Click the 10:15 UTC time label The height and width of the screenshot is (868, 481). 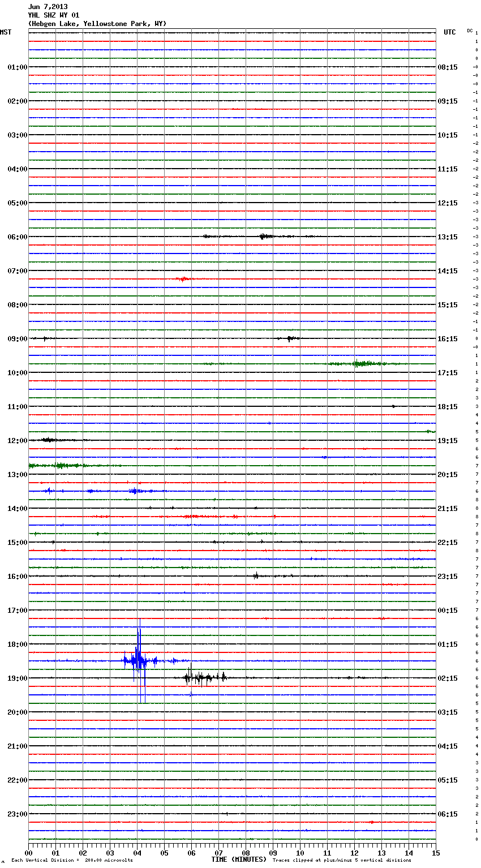pyautogui.click(x=448, y=135)
